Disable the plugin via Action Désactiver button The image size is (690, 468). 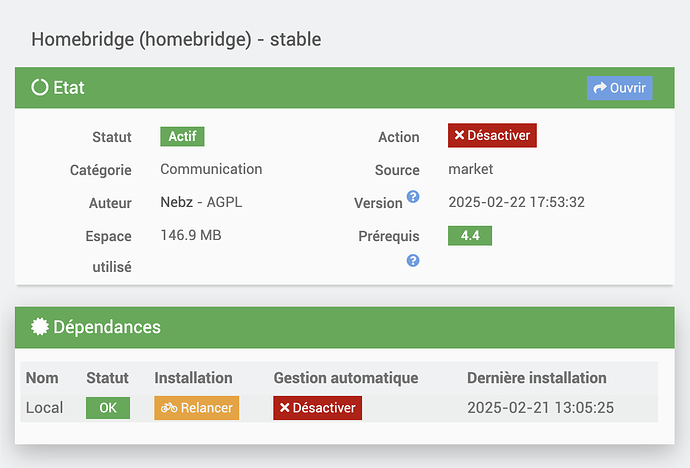tap(492, 135)
